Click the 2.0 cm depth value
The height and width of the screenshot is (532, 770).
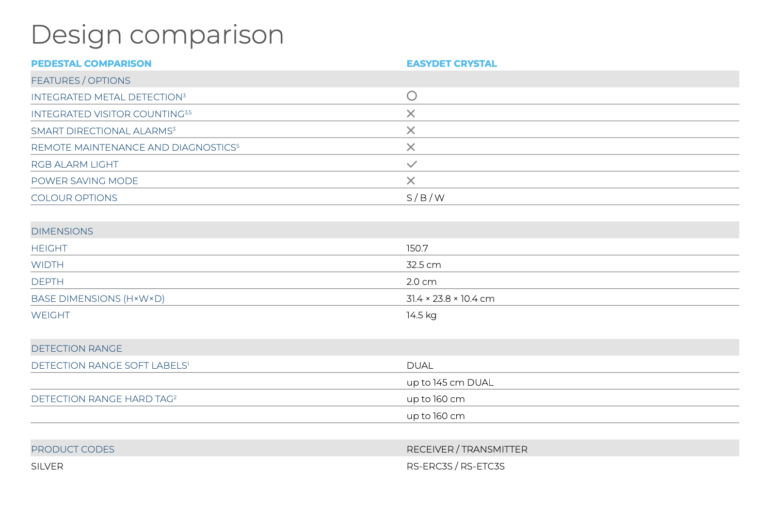click(421, 282)
